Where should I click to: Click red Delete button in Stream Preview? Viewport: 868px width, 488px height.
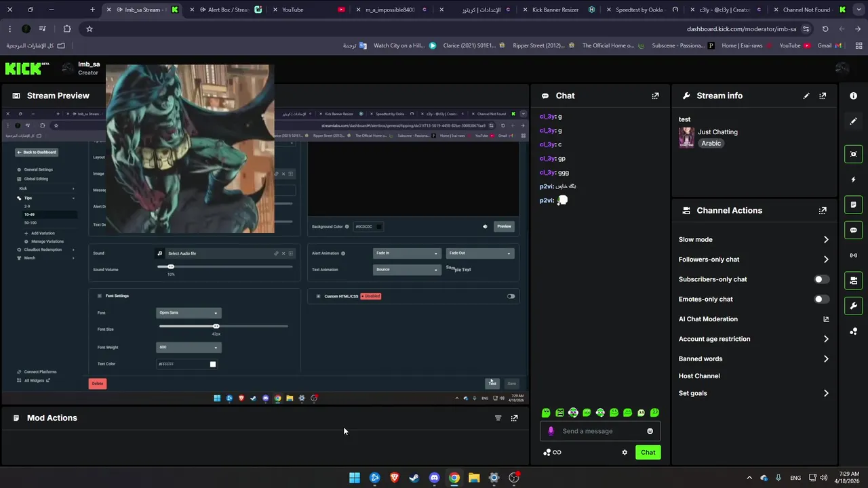98,384
